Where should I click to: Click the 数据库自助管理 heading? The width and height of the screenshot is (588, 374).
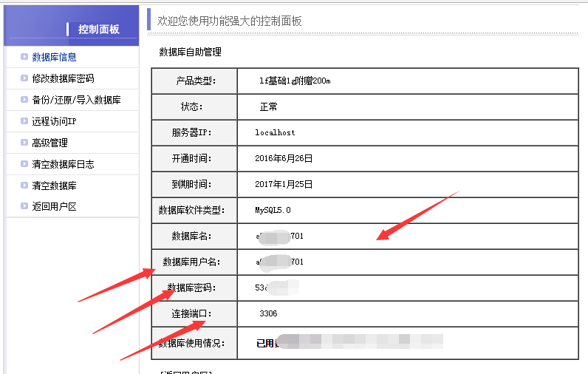coord(190,52)
